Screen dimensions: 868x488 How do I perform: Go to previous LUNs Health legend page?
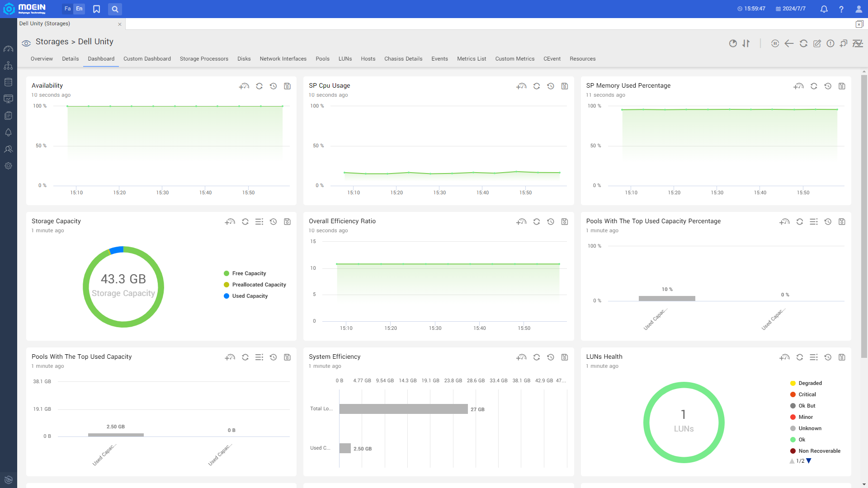[792, 461]
